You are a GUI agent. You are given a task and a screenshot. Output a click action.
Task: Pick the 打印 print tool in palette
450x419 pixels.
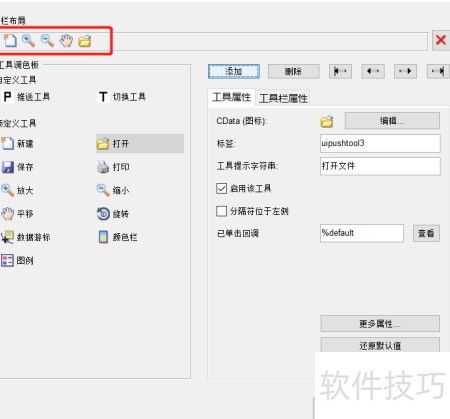[113, 167]
